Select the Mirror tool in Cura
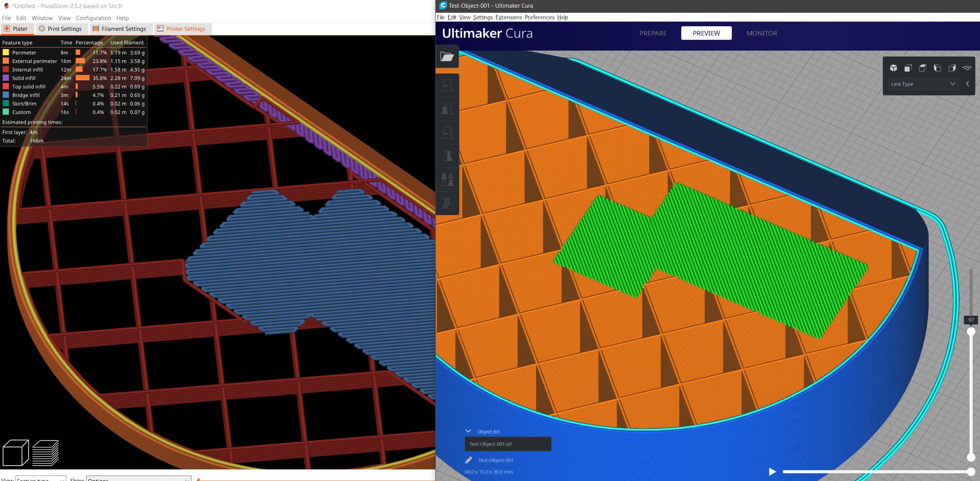The width and height of the screenshot is (980, 481). [x=447, y=156]
